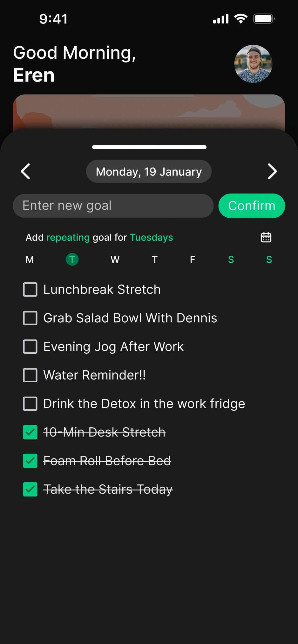Change the 'Tuesdays' repeat day link
Screen dimensions: 298x644
tap(152, 237)
